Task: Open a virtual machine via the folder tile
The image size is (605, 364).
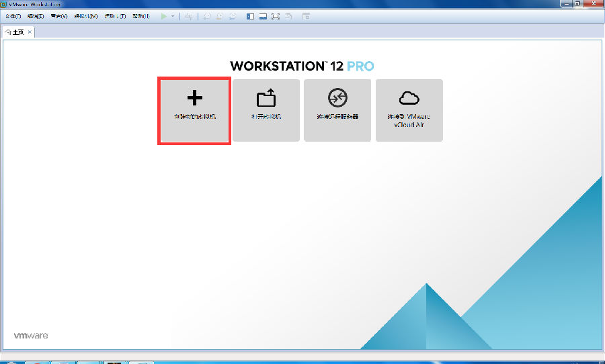Action: [x=266, y=110]
